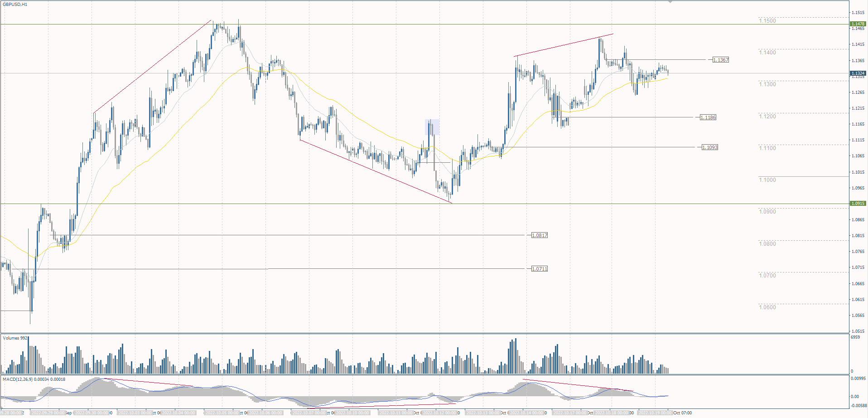Click the 0.00995 MACD scale value

[858, 379]
